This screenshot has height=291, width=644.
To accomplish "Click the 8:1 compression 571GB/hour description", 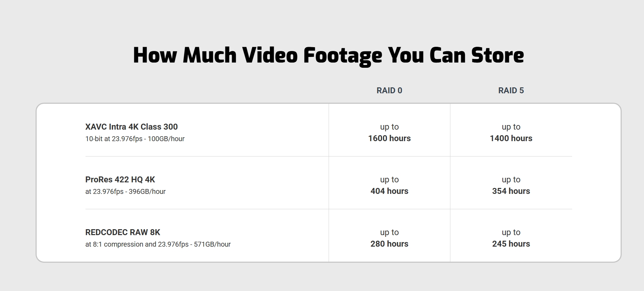I will (158, 244).
